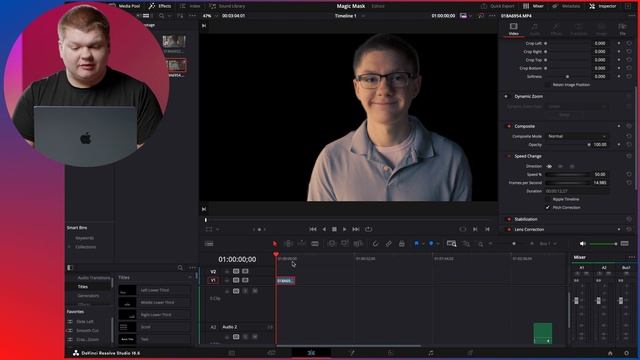Select the V2 video track label
The image size is (640, 360).
[x=213, y=271]
